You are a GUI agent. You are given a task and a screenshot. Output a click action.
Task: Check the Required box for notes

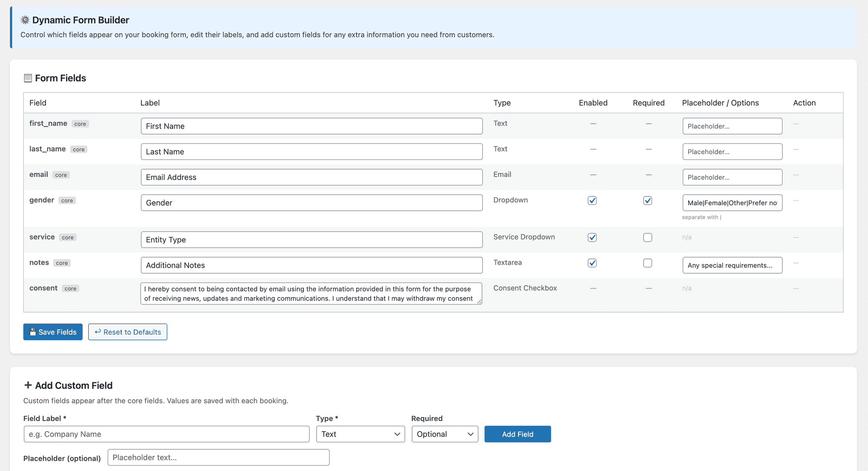pyautogui.click(x=648, y=263)
